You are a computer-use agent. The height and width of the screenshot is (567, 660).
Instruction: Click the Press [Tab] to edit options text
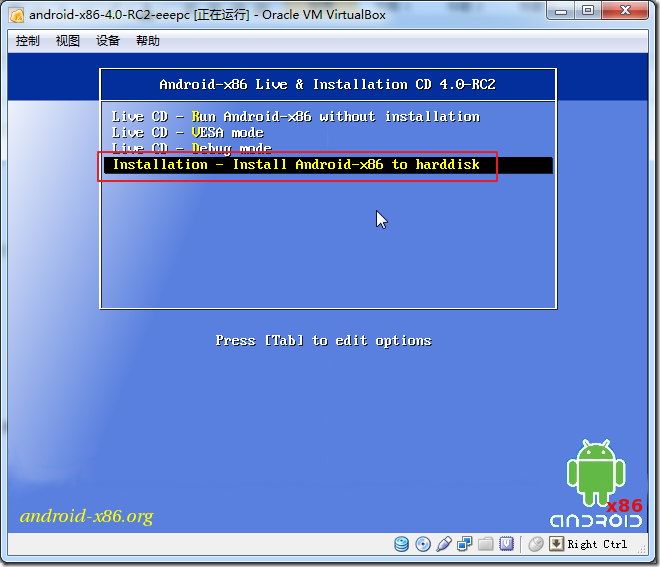click(x=323, y=340)
